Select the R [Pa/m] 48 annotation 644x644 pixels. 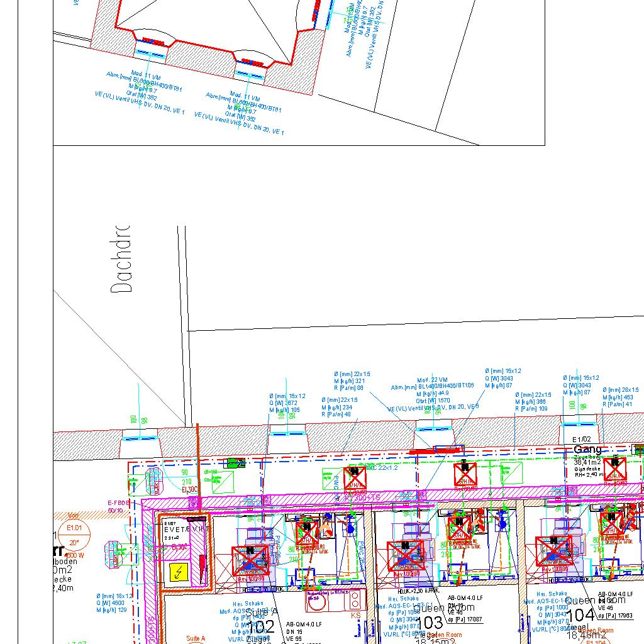click(336, 414)
